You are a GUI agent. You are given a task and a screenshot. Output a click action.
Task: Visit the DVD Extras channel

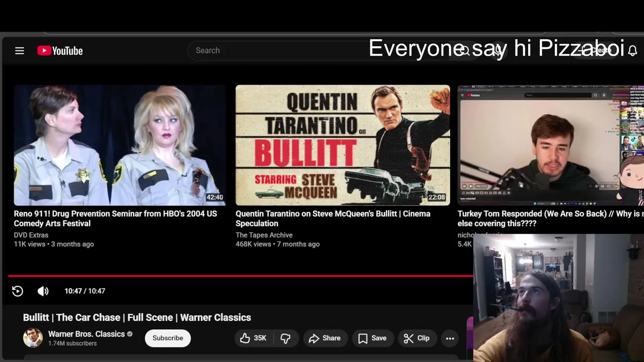pyautogui.click(x=31, y=235)
